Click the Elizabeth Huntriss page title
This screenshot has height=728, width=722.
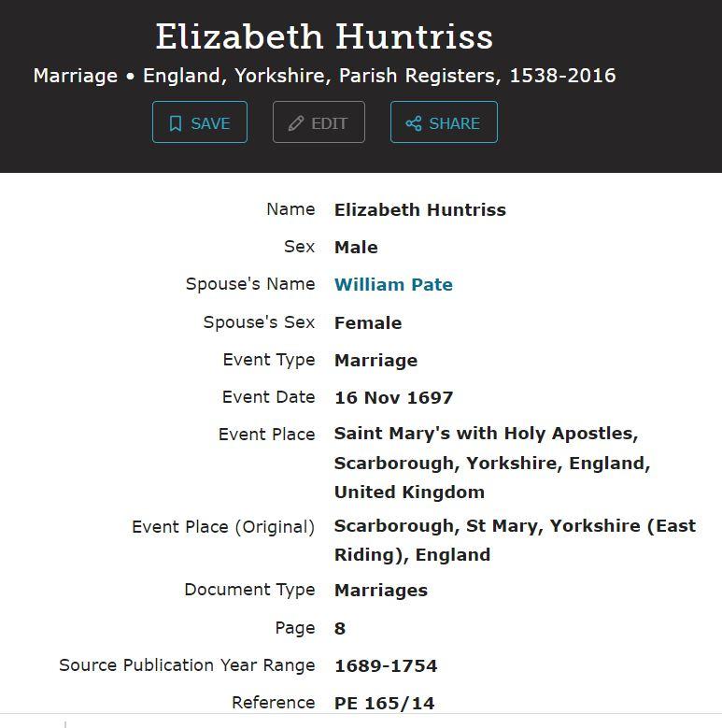click(324, 37)
